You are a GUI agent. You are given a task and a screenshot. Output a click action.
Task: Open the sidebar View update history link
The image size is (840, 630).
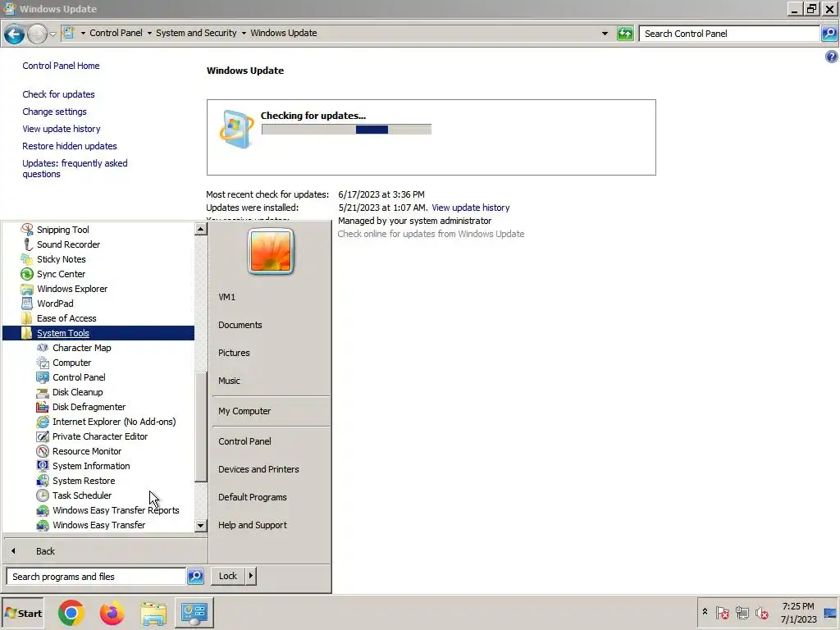point(61,129)
